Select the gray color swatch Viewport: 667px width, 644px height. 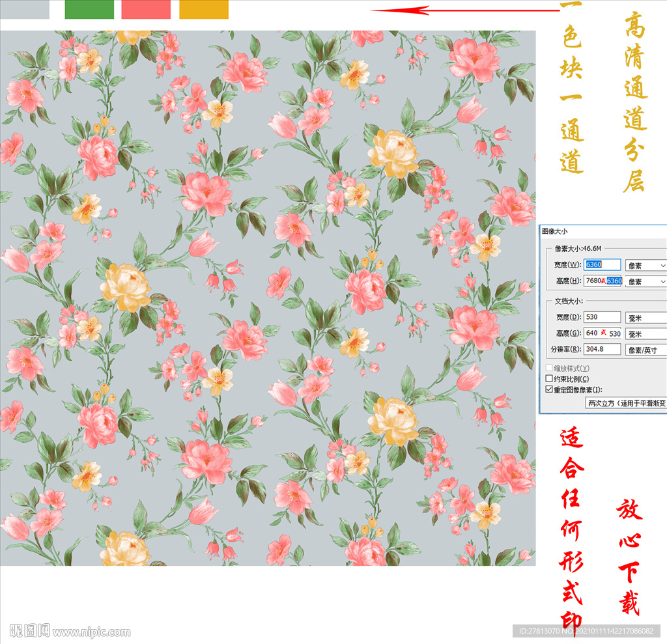25,9
